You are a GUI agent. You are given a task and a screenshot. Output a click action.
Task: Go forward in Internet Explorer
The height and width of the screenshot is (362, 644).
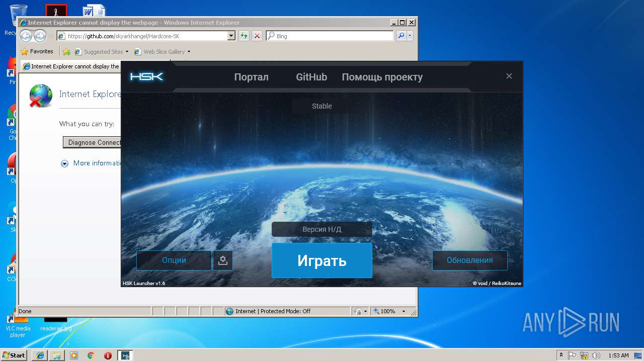point(40,36)
